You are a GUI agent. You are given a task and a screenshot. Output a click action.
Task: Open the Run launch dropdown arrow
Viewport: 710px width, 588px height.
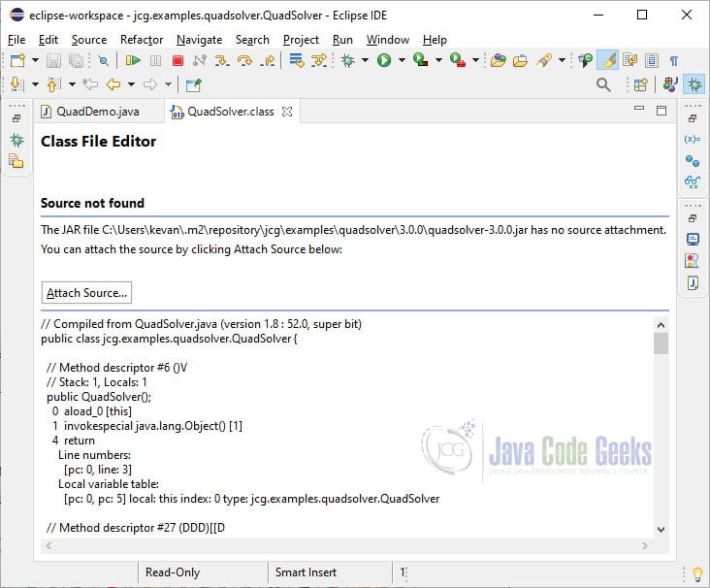tap(402, 60)
